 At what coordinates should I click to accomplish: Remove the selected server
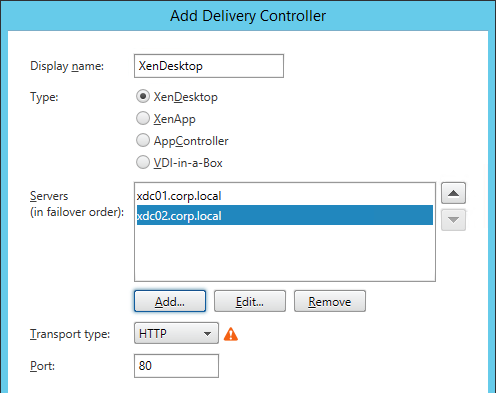click(x=330, y=301)
